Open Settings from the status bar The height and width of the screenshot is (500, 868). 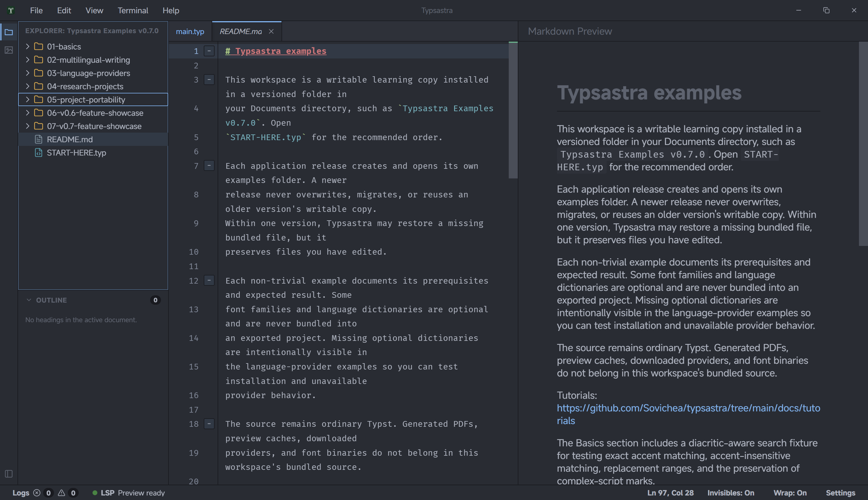(841, 493)
